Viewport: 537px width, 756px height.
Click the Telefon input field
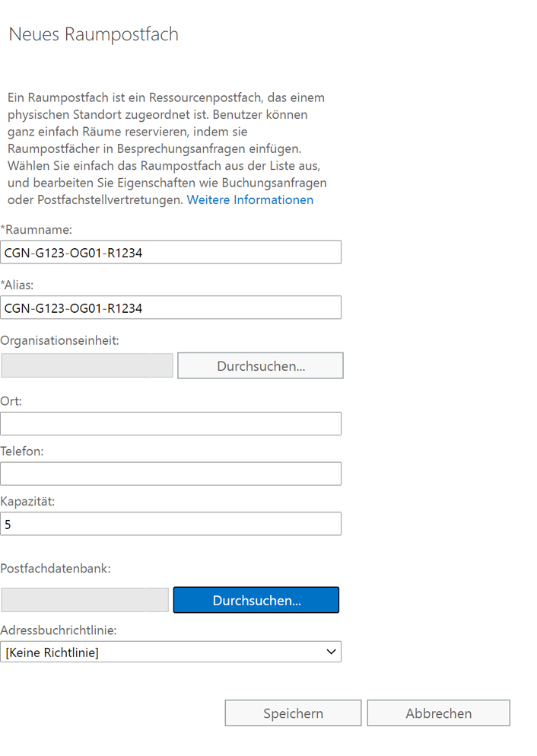pos(170,474)
